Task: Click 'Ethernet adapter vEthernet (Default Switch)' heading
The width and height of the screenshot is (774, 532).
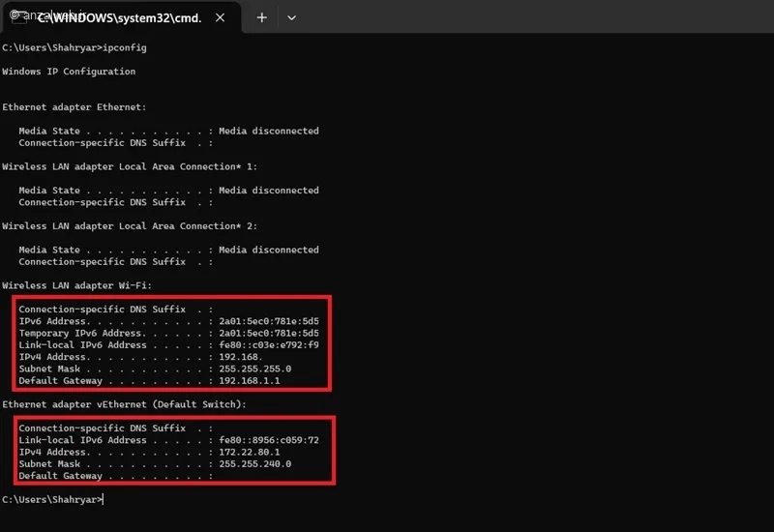Action: click(x=125, y=404)
